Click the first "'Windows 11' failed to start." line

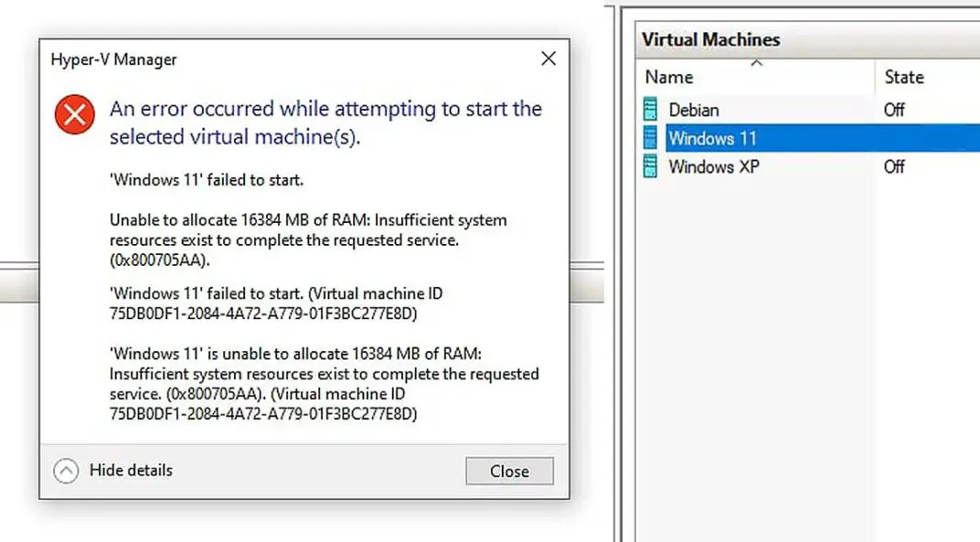(x=206, y=180)
